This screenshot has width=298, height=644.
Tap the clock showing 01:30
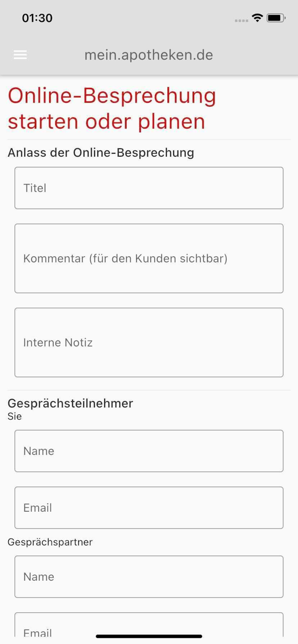tap(37, 18)
